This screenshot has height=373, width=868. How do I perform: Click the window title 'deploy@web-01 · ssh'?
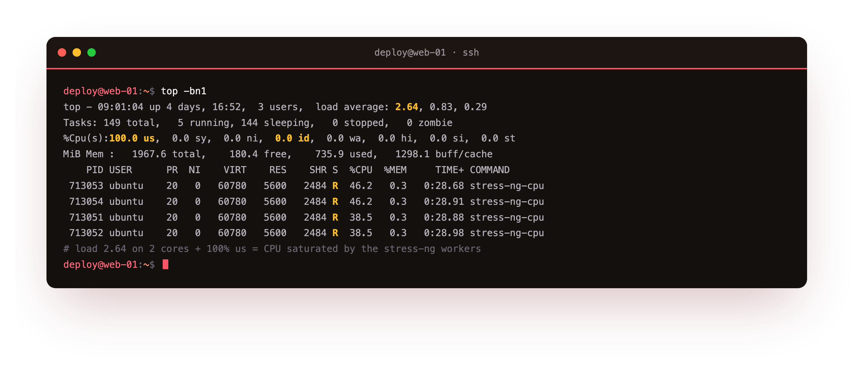pos(426,52)
